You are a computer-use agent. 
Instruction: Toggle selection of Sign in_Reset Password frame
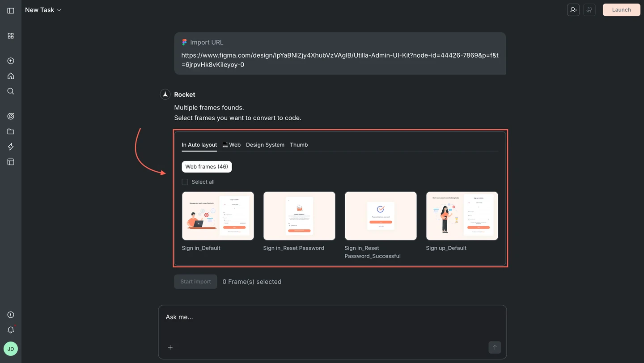coord(299,216)
